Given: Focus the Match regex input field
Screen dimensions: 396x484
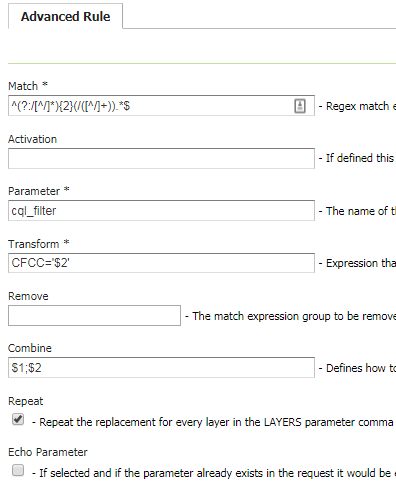Looking at the screenshot, I should click(161, 106).
